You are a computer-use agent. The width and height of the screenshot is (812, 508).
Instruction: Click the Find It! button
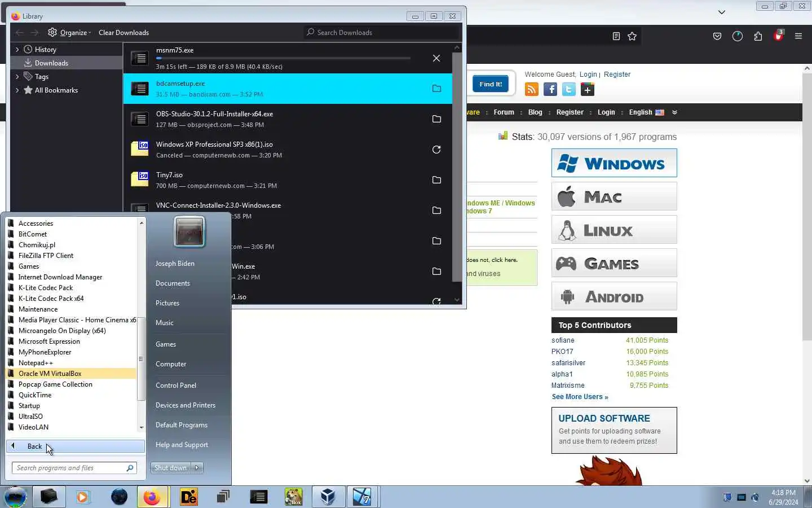point(491,84)
